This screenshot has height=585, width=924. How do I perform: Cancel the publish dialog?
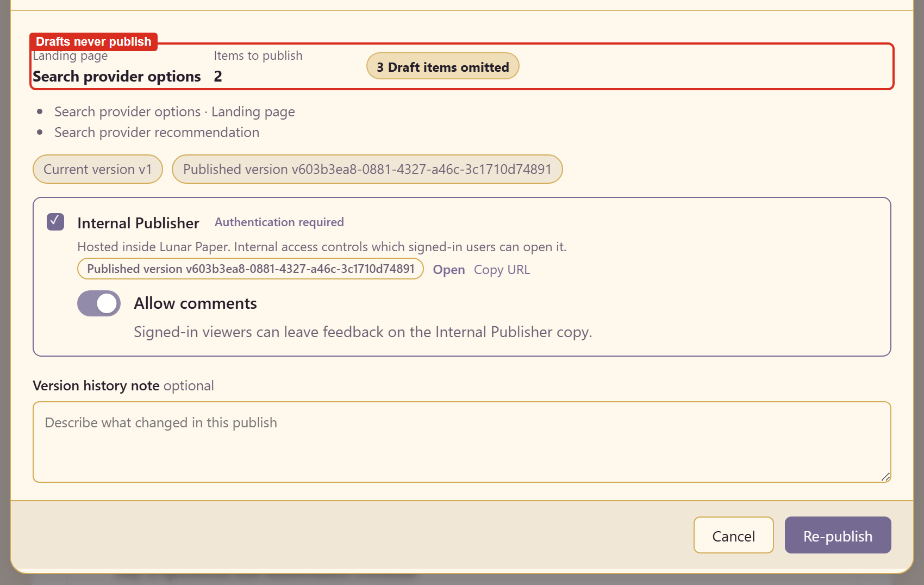pos(733,535)
